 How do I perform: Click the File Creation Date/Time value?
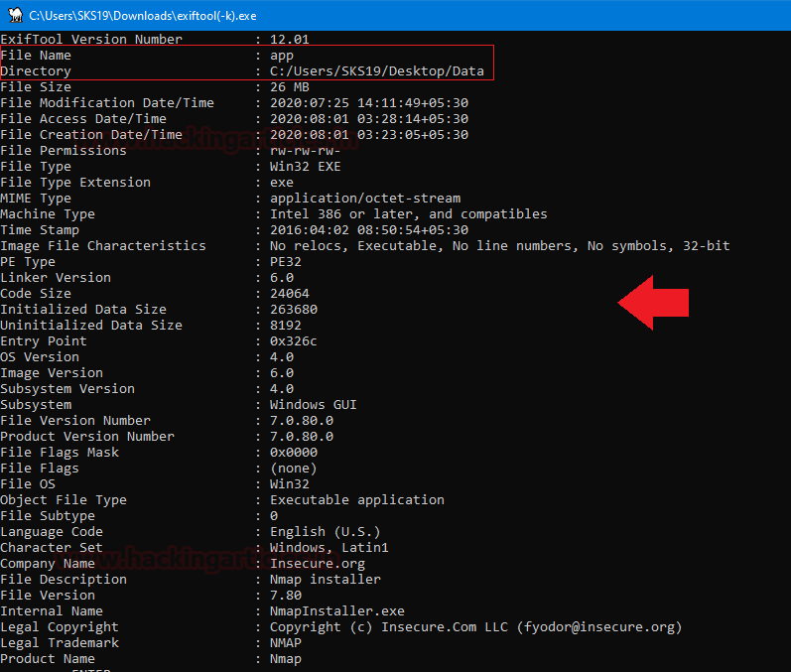[x=369, y=135]
